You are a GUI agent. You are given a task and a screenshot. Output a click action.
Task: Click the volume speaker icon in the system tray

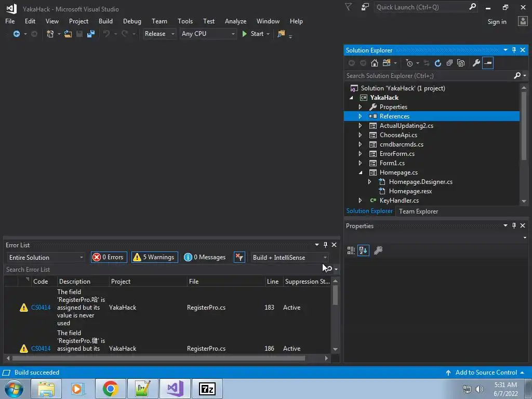pos(479,389)
